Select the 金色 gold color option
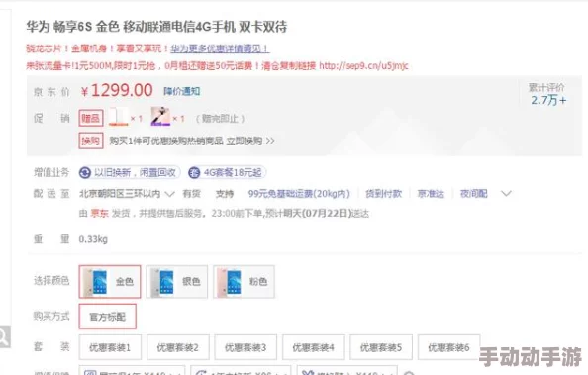 (110, 282)
